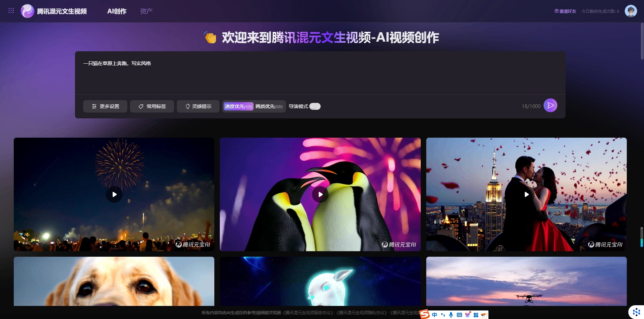Play the couple in New York video

pyautogui.click(x=526, y=194)
